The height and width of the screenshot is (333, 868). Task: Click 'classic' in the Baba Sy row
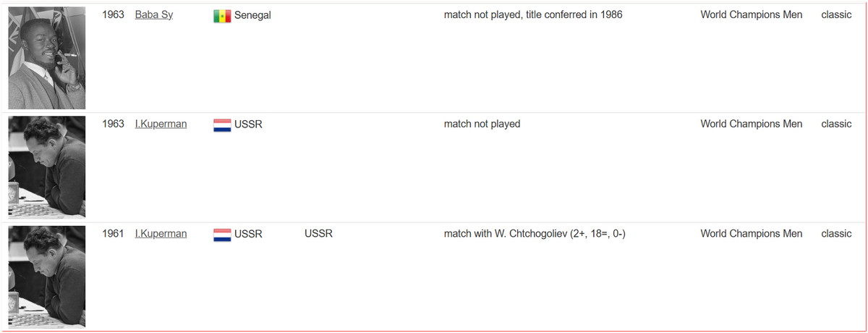(836, 14)
